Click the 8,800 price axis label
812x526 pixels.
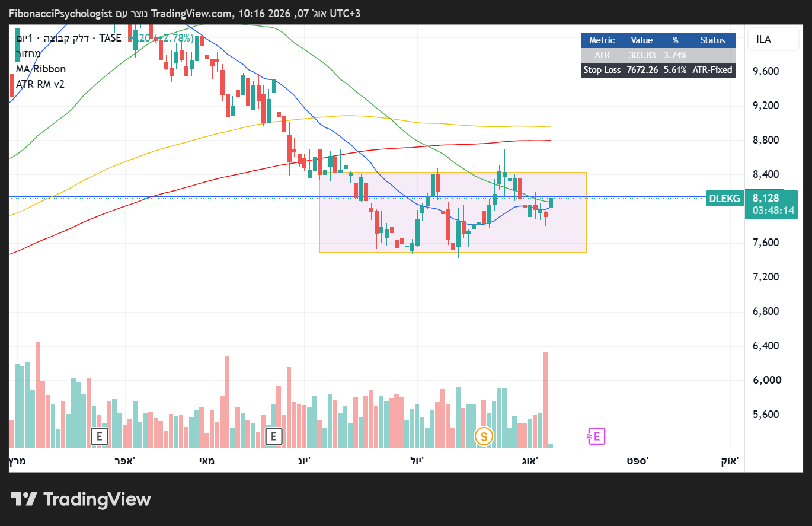765,140
